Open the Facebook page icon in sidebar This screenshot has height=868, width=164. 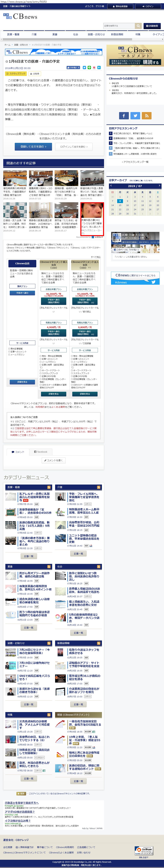[123, 116]
